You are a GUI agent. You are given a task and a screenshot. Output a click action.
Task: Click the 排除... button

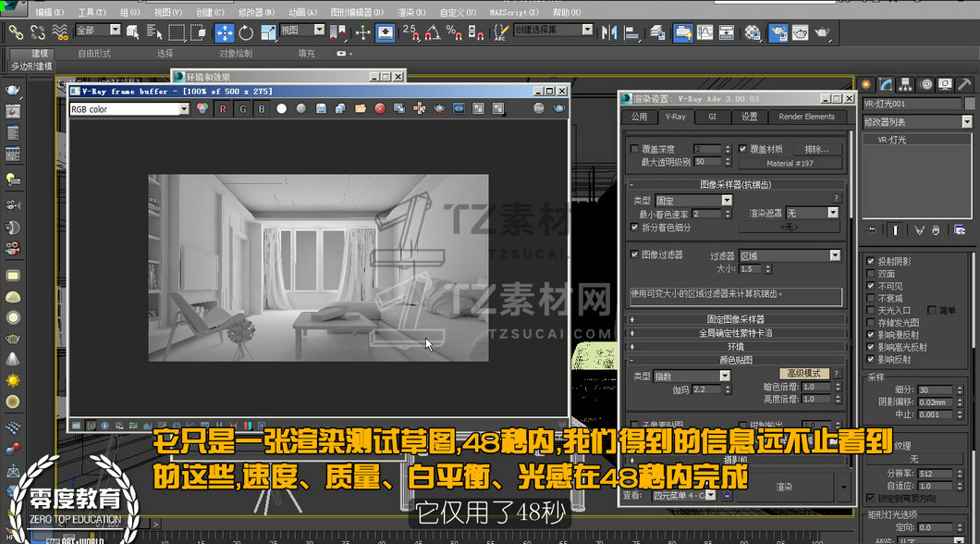tap(816, 149)
